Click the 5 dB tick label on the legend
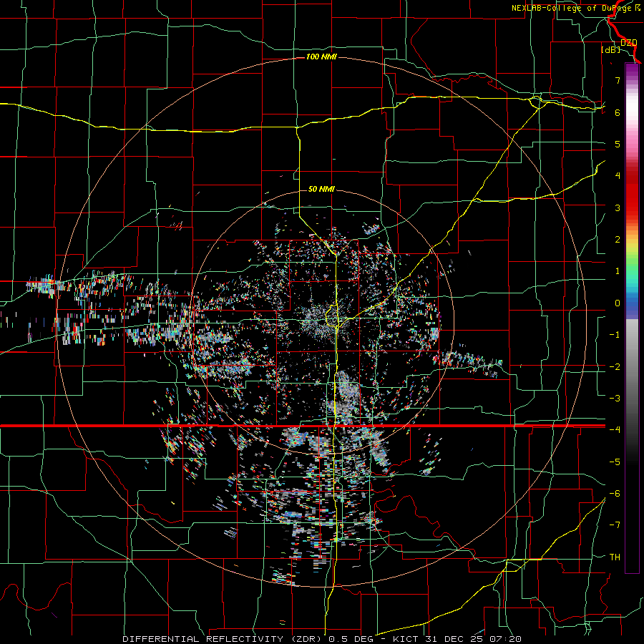The height and width of the screenshot is (644, 644). (618, 144)
